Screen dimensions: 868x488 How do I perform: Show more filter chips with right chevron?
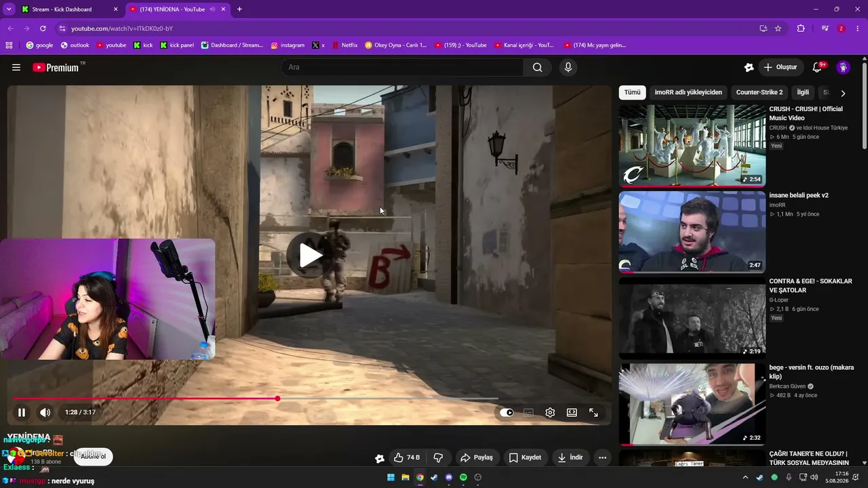[843, 93]
